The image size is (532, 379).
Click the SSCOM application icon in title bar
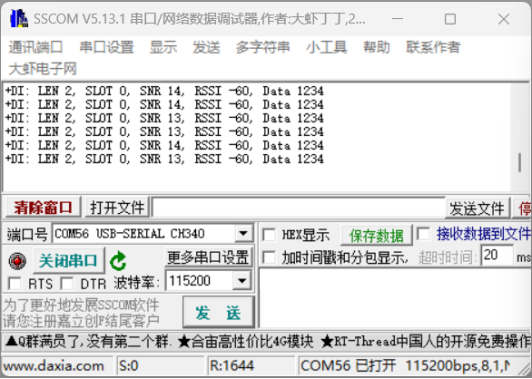pos(19,19)
